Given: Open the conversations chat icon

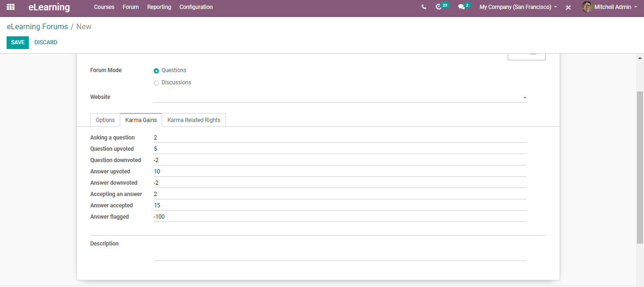Looking at the screenshot, I should coord(462,7).
